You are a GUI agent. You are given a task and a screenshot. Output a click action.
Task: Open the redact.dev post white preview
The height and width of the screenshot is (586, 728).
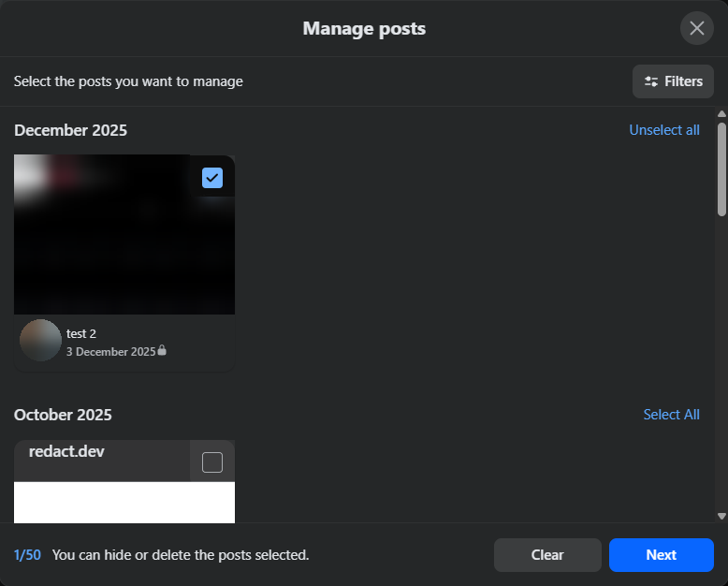tap(124, 503)
